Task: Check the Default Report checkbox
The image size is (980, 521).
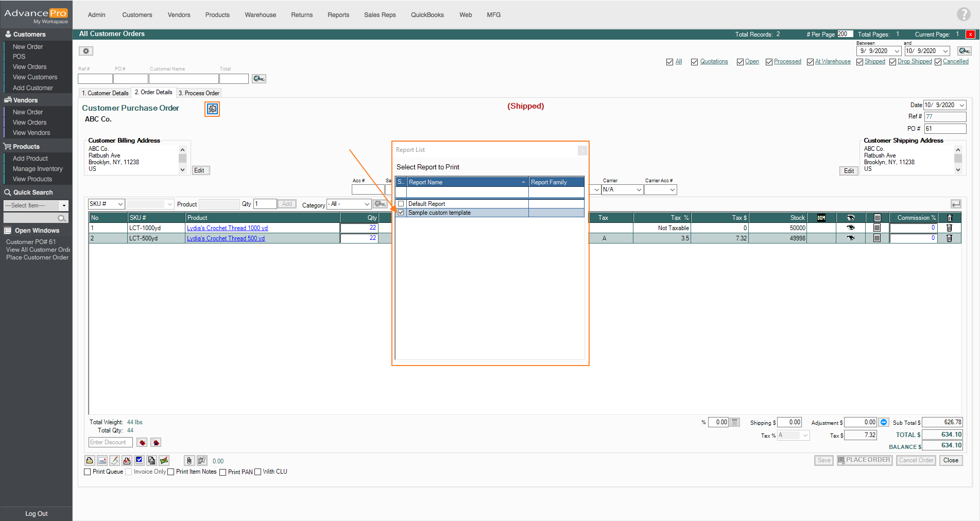Action: (x=401, y=204)
